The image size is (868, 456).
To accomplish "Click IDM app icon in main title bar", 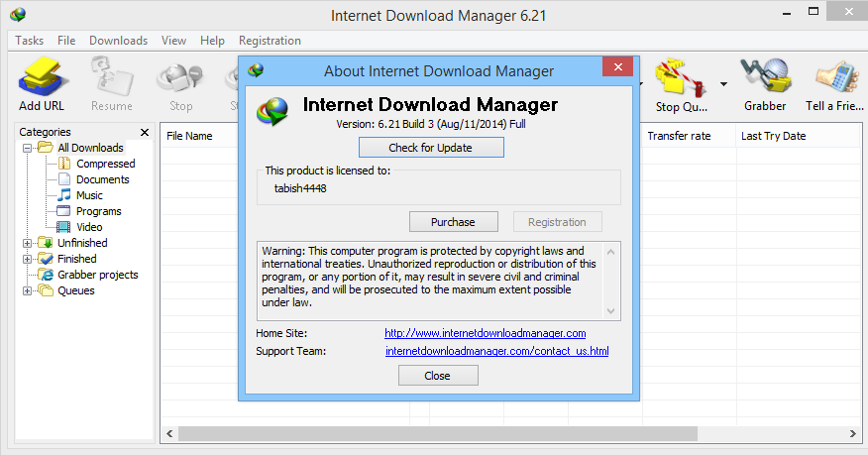I will [x=18, y=15].
